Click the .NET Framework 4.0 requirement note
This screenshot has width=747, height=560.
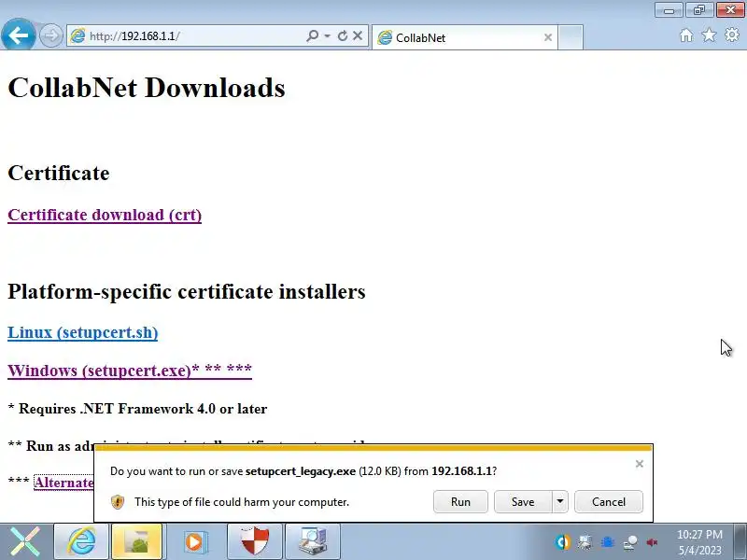(x=137, y=409)
